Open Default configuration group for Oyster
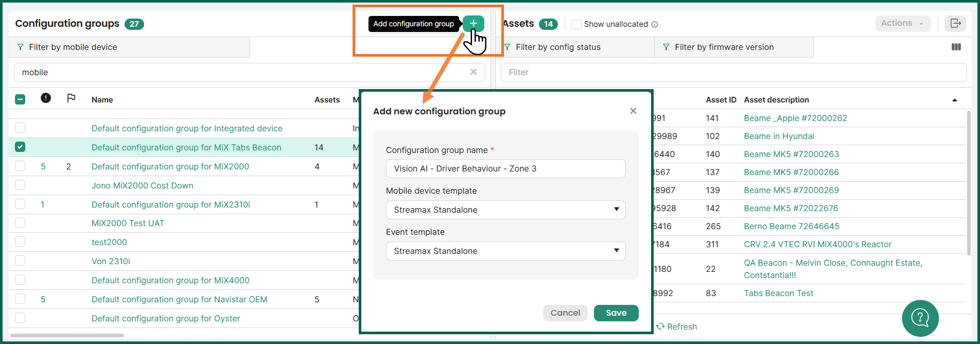The width and height of the screenshot is (980, 344). click(166, 318)
